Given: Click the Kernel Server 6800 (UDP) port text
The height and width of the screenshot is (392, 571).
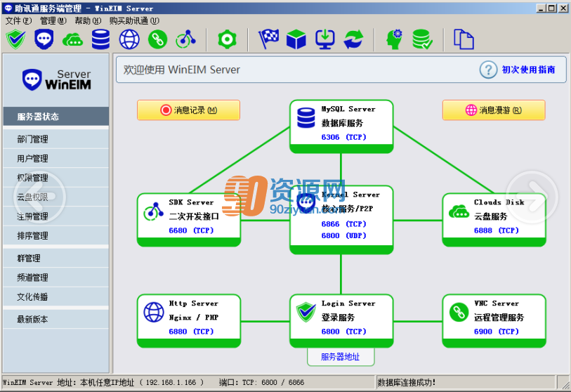Looking at the screenshot, I should pos(343,235).
